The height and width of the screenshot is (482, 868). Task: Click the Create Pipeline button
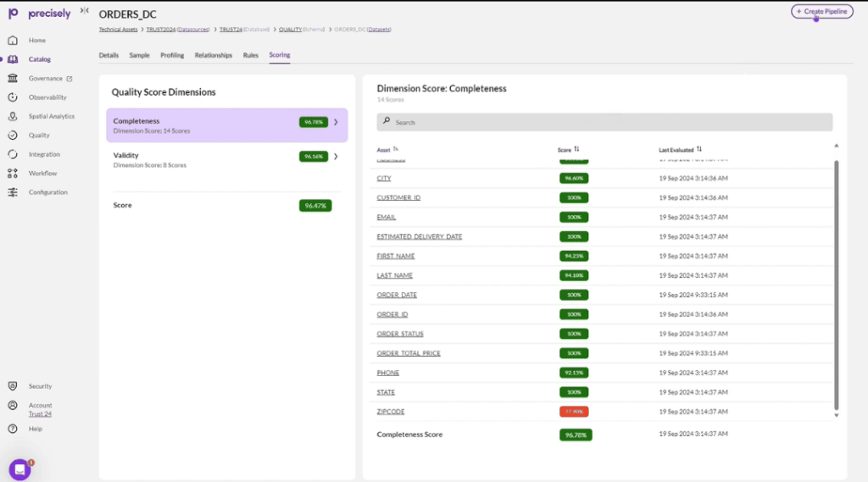coord(821,12)
